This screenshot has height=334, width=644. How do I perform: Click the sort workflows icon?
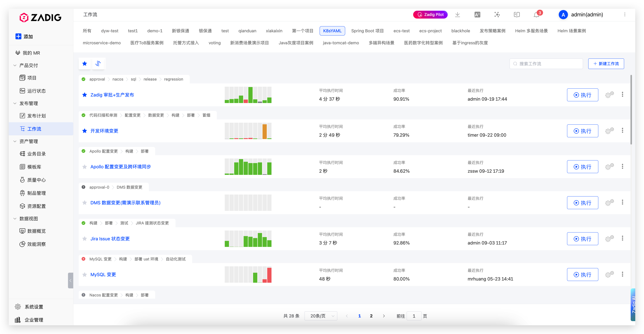tap(98, 64)
